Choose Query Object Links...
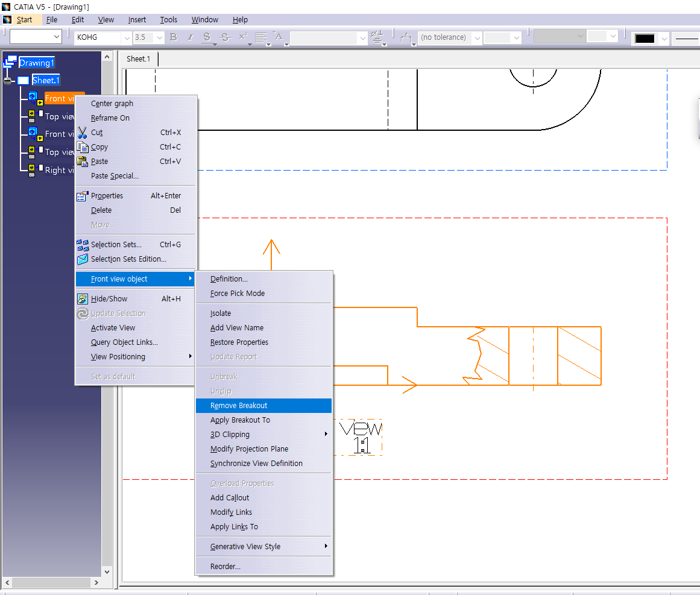The width and height of the screenshot is (700, 595). pos(136,342)
